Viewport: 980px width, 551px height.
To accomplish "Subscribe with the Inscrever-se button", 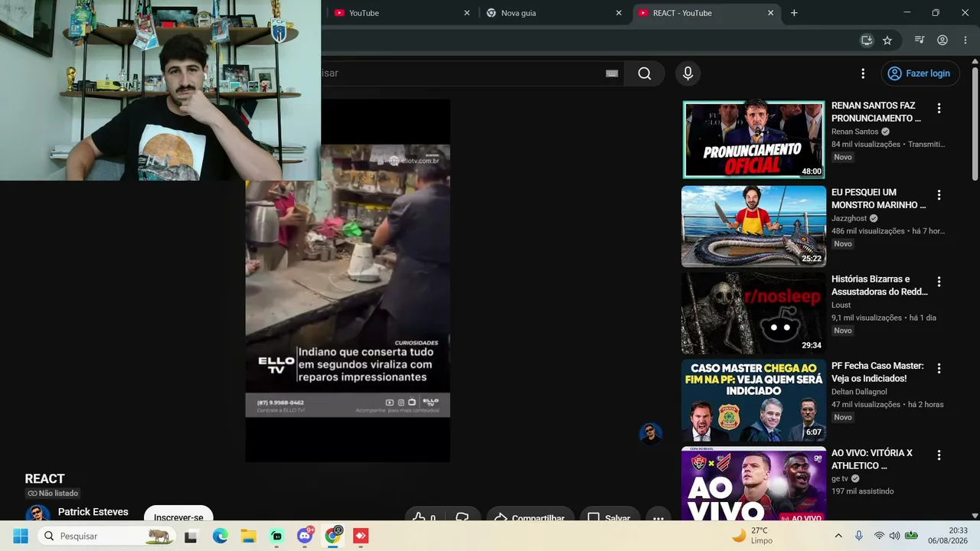I will (x=178, y=514).
